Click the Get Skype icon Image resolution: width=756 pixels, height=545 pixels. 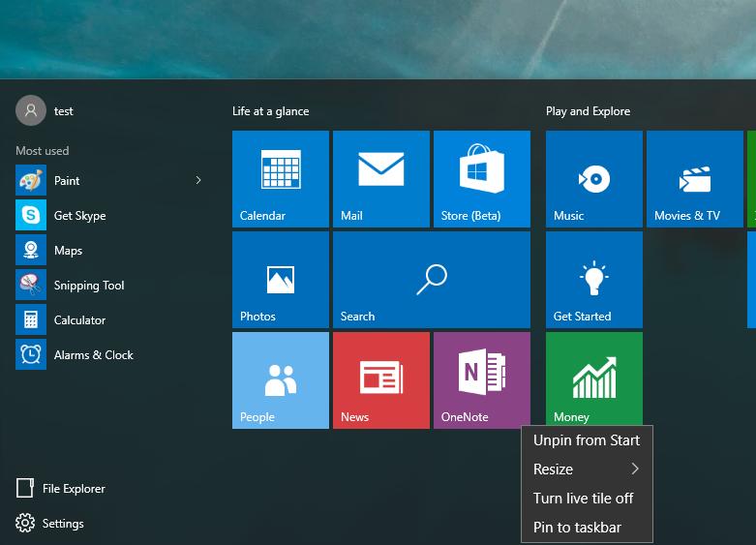point(31,215)
